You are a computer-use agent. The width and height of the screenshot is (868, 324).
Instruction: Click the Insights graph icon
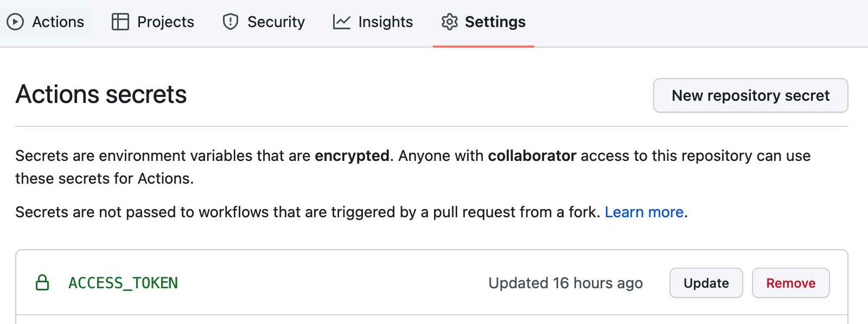click(342, 22)
